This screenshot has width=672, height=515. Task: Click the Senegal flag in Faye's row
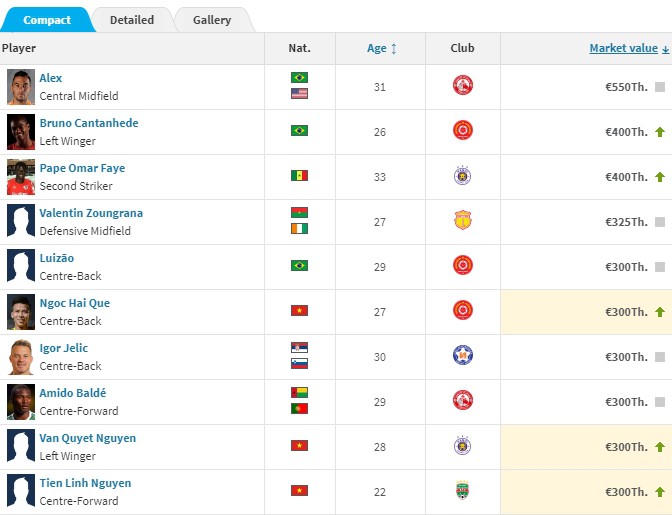tap(299, 176)
